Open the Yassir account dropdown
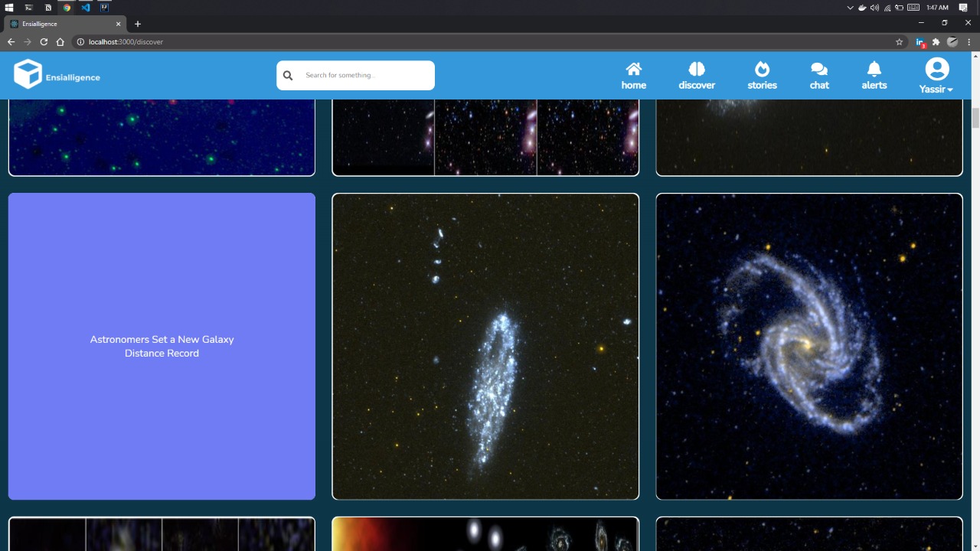This screenshot has width=980, height=551. 935,89
